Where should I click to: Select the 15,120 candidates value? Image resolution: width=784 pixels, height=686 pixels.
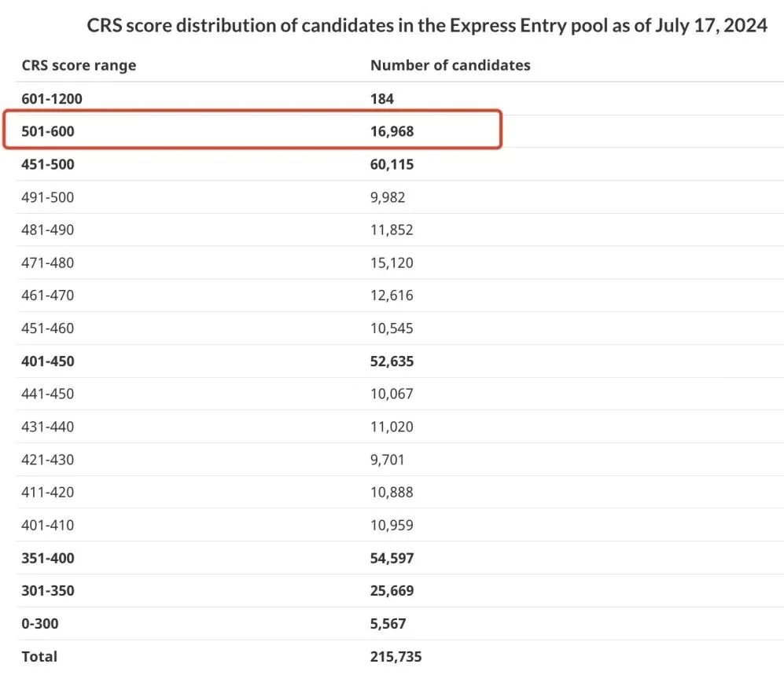[392, 263]
